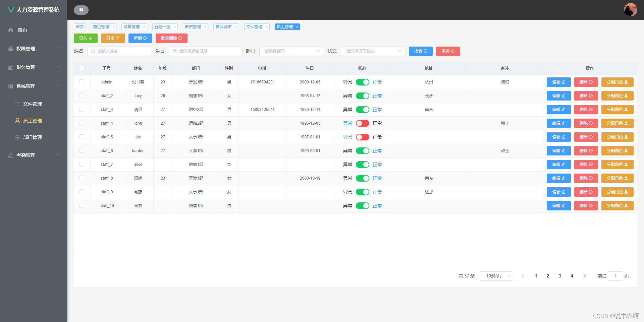The width and height of the screenshot is (644, 322).
Task: Check the row checkbox for staff_10
Action: coord(82,205)
